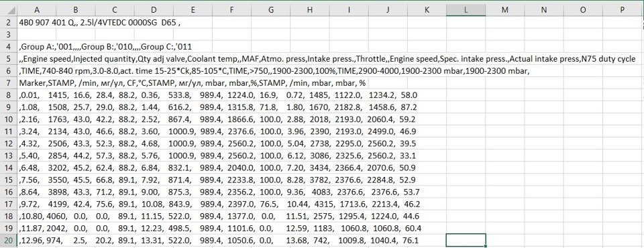Click data row starting ',12.96, 974'
Screen dimensions: 644x248
click(219, 240)
